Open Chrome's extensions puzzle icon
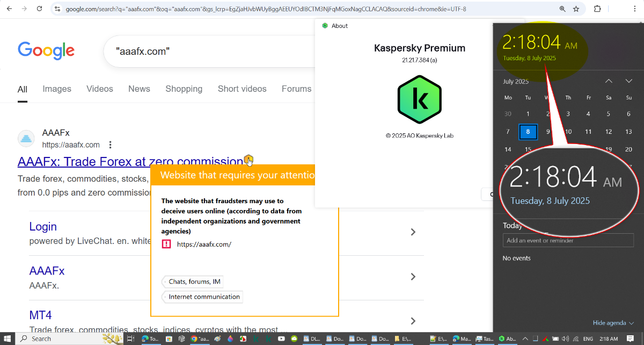This screenshot has width=644, height=345. pos(597,9)
